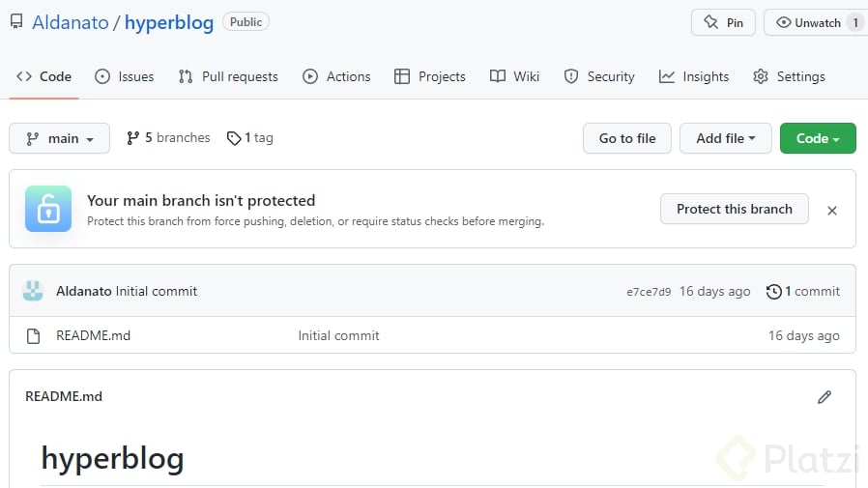Viewport: 868px width, 488px height.
Task: Dismiss the branch protection banner
Action: tap(831, 211)
